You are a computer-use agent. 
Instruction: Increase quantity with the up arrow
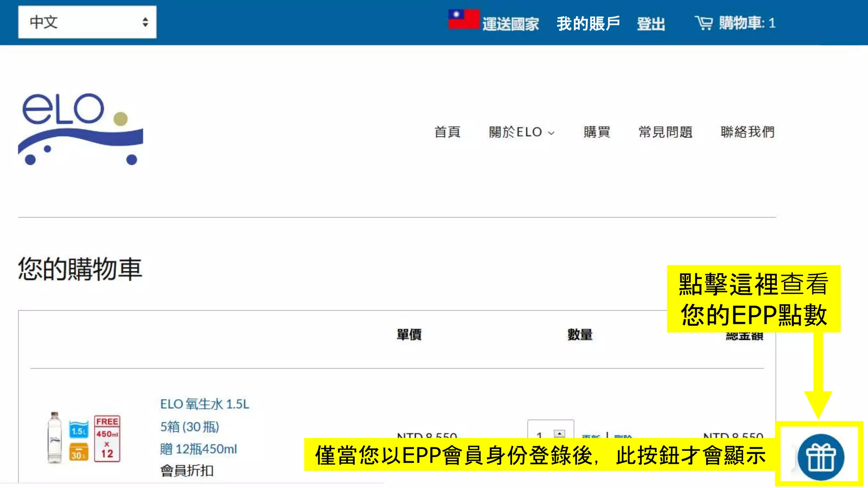tap(559, 433)
